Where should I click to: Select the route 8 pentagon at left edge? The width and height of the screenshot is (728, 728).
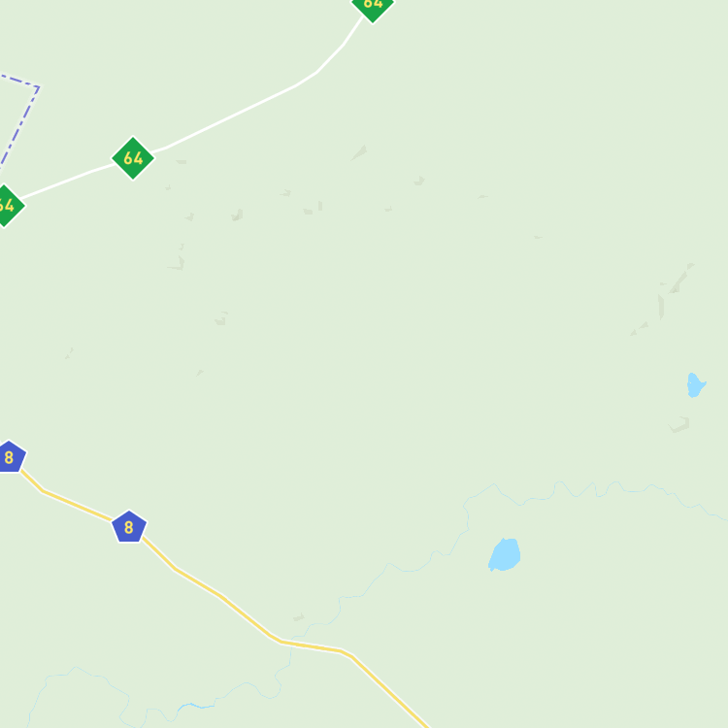tap(11, 456)
